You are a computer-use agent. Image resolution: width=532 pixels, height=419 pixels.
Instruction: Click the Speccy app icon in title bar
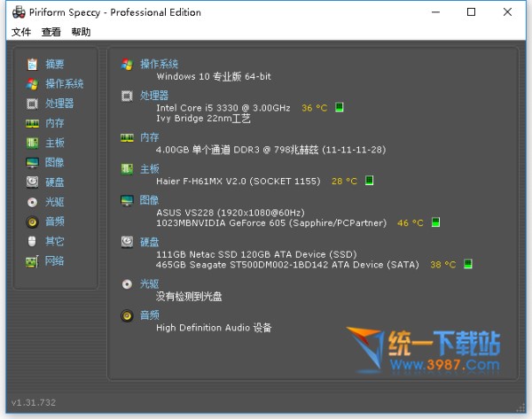pos(19,12)
